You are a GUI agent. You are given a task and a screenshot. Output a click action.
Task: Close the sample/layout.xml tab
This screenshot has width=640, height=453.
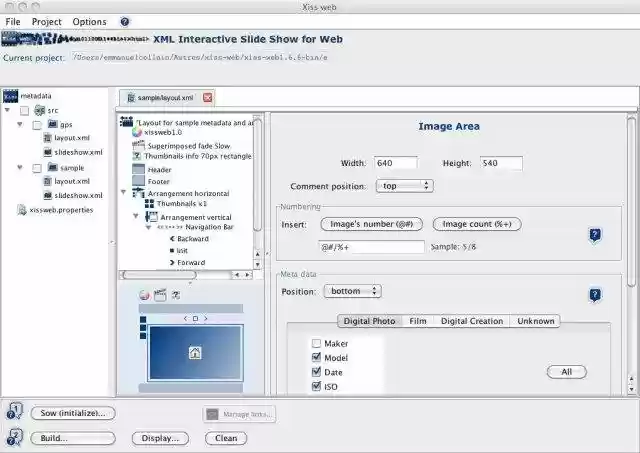coord(208,98)
